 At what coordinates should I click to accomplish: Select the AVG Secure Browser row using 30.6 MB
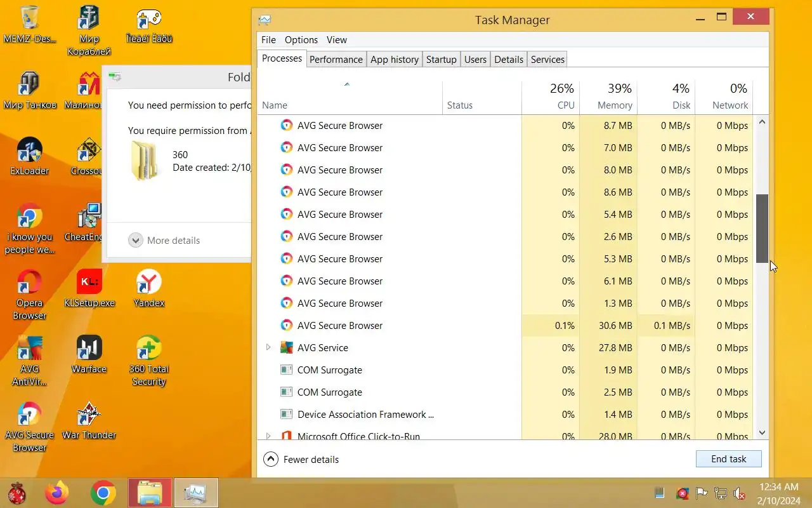[x=506, y=326]
